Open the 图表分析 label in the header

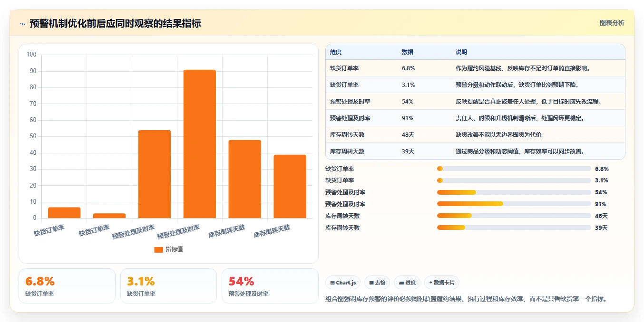(612, 23)
